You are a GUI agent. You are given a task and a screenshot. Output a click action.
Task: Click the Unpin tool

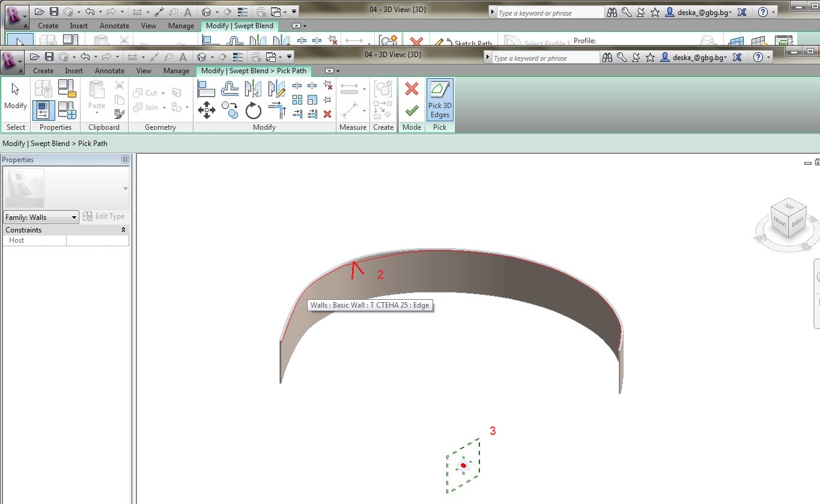(x=327, y=85)
